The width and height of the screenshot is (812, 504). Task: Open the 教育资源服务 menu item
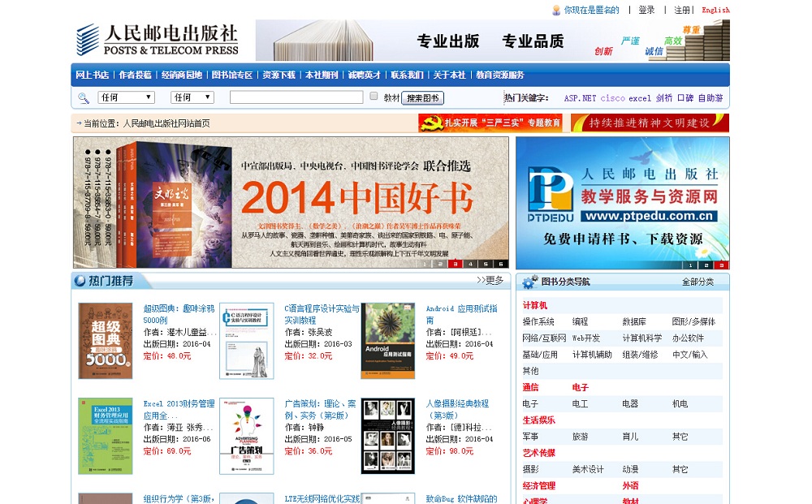(x=499, y=75)
